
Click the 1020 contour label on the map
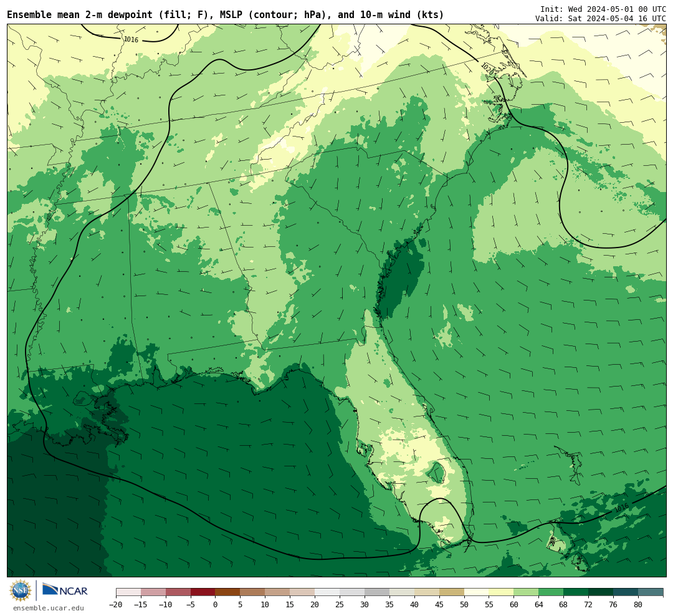[487, 69]
